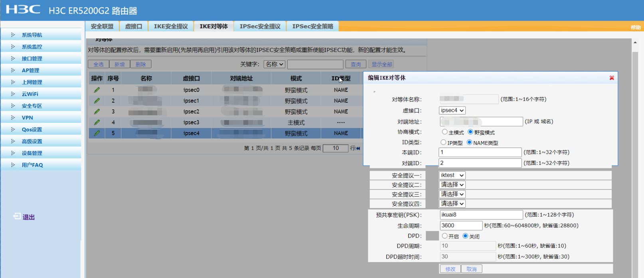Viewport: 644px width, 278px height.
Task: Click the arrow icon beside 用户FAQ
Action: pyautogui.click(x=13, y=165)
